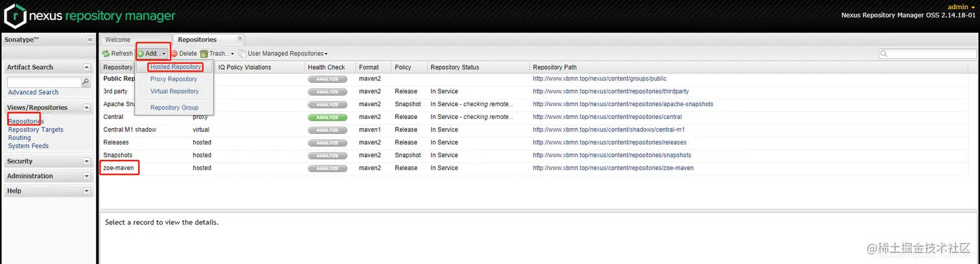Open the Advanced Search link
This screenshot has height=264, width=980.
(x=33, y=93)
